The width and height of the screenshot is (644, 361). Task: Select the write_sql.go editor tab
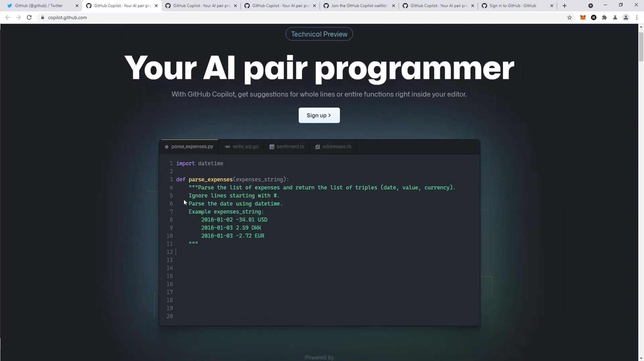(x=241, y=147)
